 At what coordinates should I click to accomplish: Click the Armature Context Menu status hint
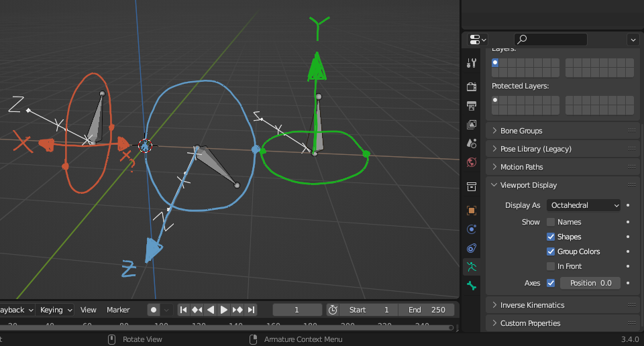[303, 339]
